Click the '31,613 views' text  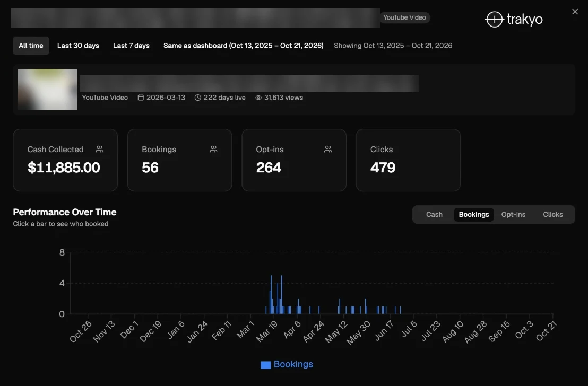coord(283,98)
